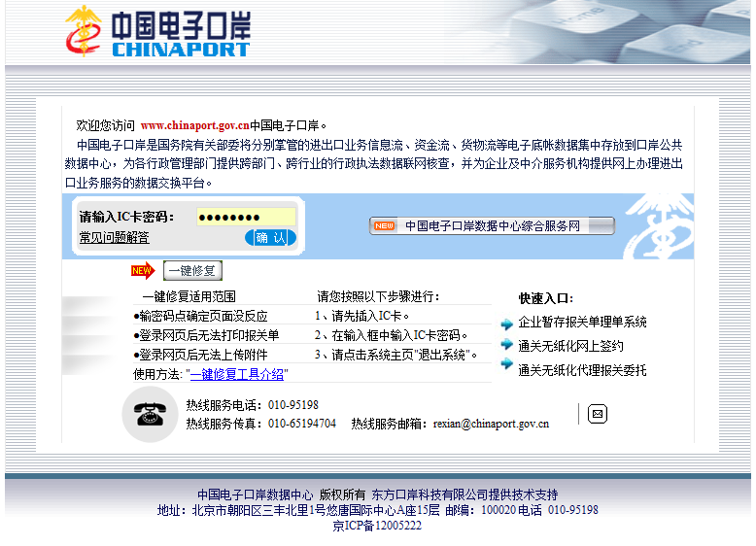756x546 pixels.
Task: Click the 确认 confirm button
Action: pyautogui.click(x=271, y=238)
